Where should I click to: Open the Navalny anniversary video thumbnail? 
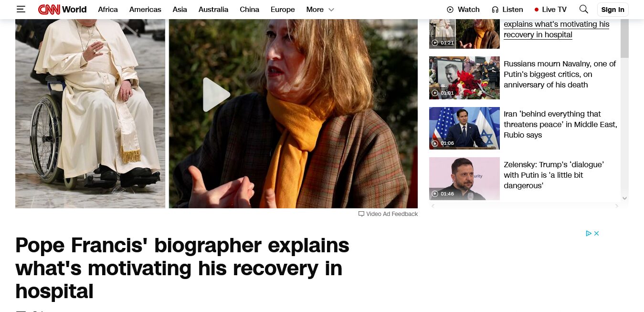(x=465, y=78)
